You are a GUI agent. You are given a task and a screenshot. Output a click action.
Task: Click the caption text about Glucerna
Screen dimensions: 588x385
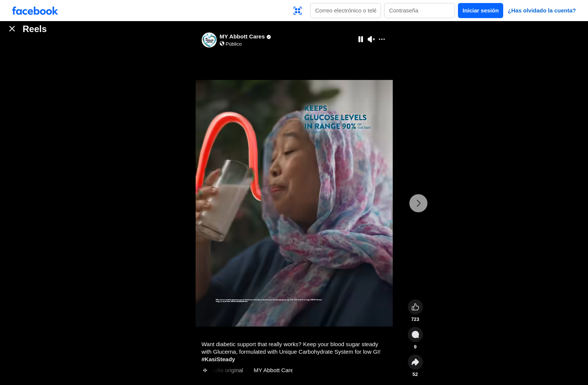click(x=291, y=348)
